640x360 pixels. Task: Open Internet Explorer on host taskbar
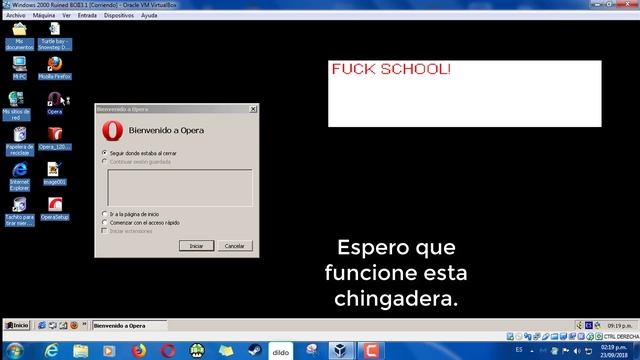[51, 351]
